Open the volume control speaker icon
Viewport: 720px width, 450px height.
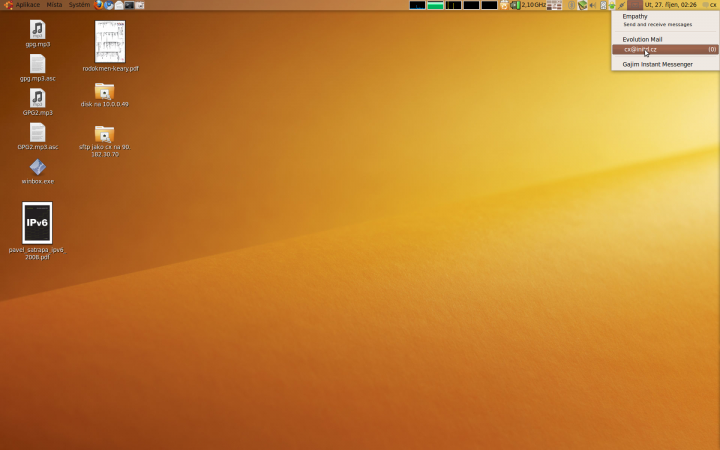pos(592,5)
